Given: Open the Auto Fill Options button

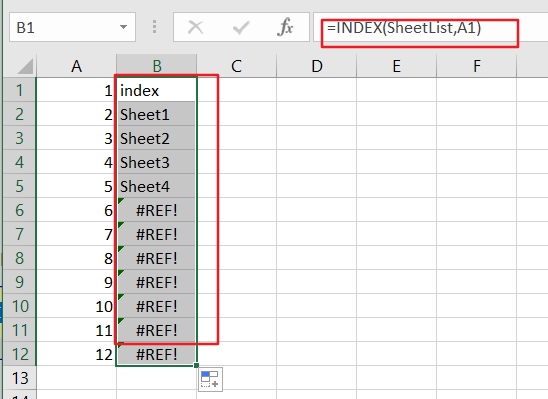Looking at the screenshot, I should click(210, 379).
